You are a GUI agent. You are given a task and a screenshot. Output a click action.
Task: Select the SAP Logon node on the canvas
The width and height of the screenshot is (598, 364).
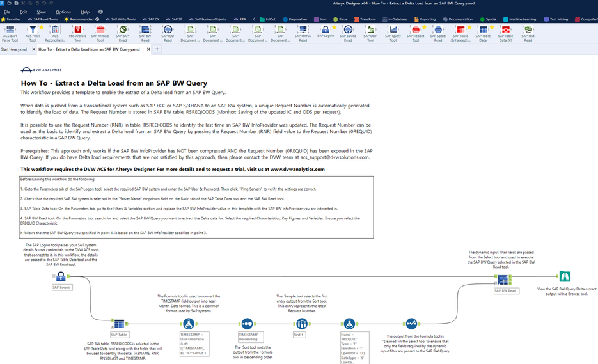pos(61,276)
